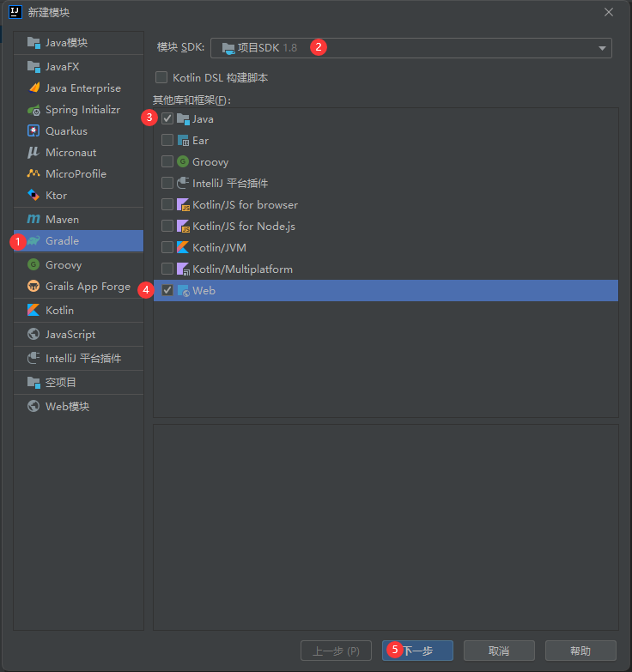Image resolution: width=632 pixels, height=672 pixels.
Task: Click the Ear framework icon in list
Action: 183,141
